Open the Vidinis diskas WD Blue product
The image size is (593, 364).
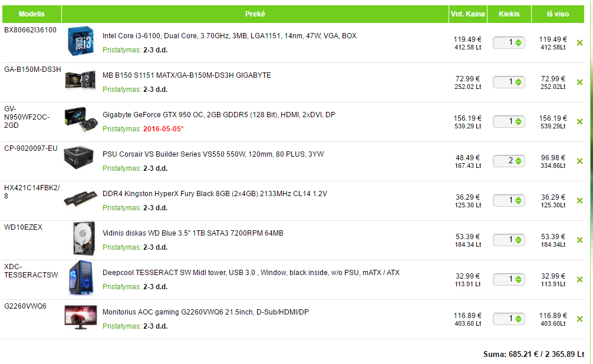click(193, 233)
